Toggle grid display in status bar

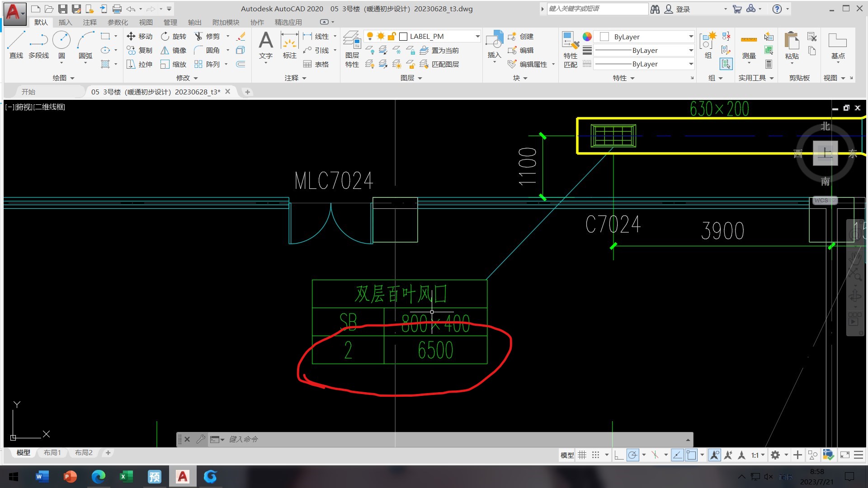[582, 455]
